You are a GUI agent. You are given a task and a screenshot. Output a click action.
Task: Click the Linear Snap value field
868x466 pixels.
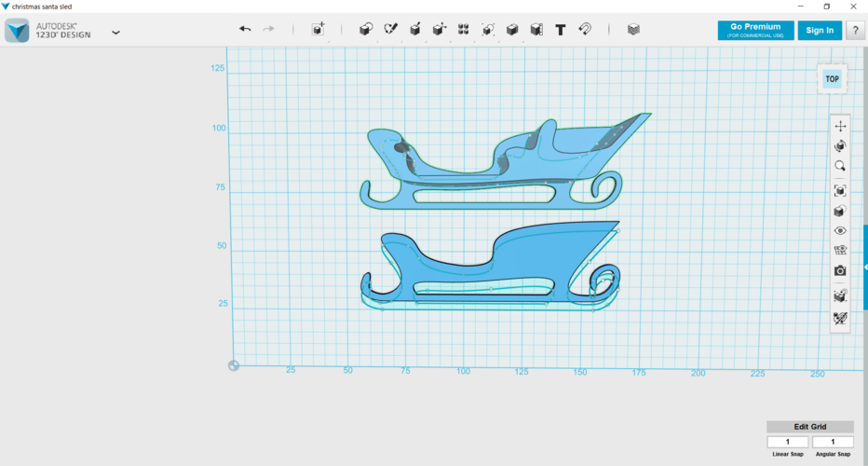[x=788, y=442]
